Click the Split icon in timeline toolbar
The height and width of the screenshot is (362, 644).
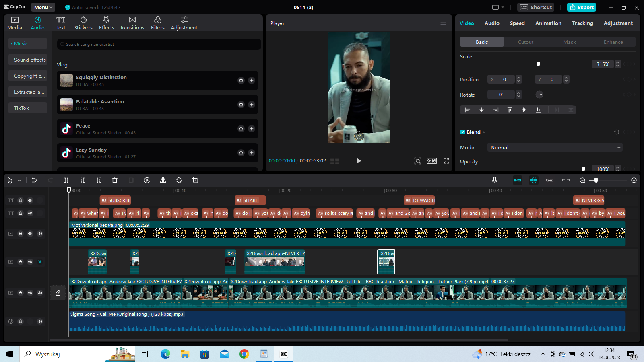coord(66,180)
